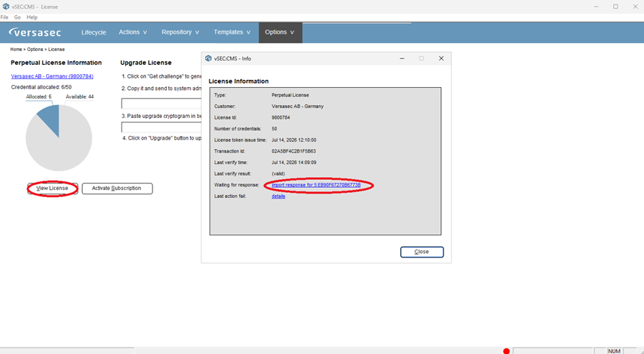
Task: Click the red status indicator in status bar
Action: pos(507,350)
